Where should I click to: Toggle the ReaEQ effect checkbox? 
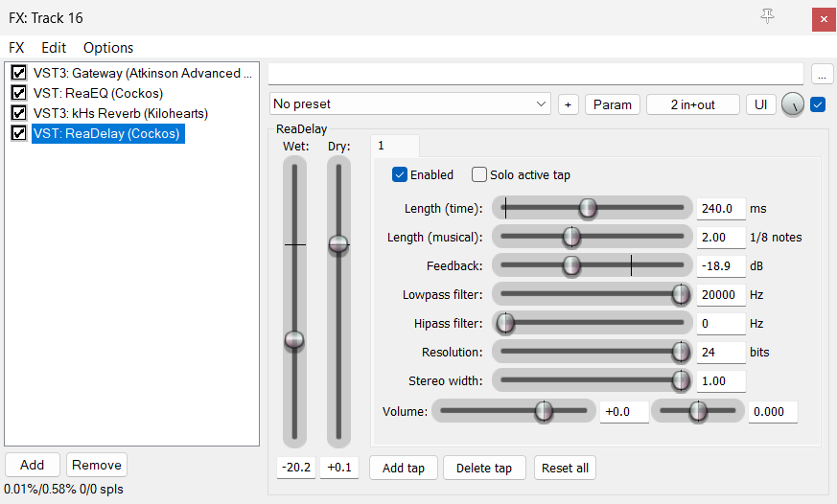coord(18,93)
